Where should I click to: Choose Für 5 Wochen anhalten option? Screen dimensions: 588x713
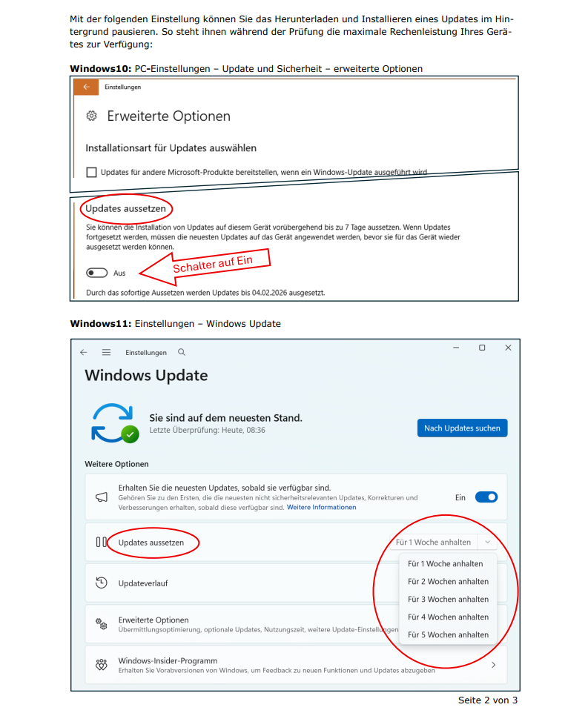pyautogui.click(x=448, y=634)
